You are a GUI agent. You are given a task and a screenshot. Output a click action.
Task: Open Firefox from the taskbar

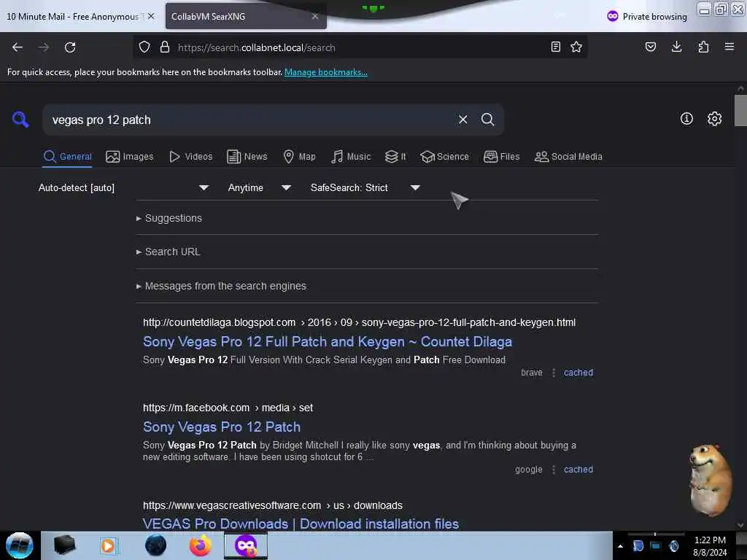(201, 545)
